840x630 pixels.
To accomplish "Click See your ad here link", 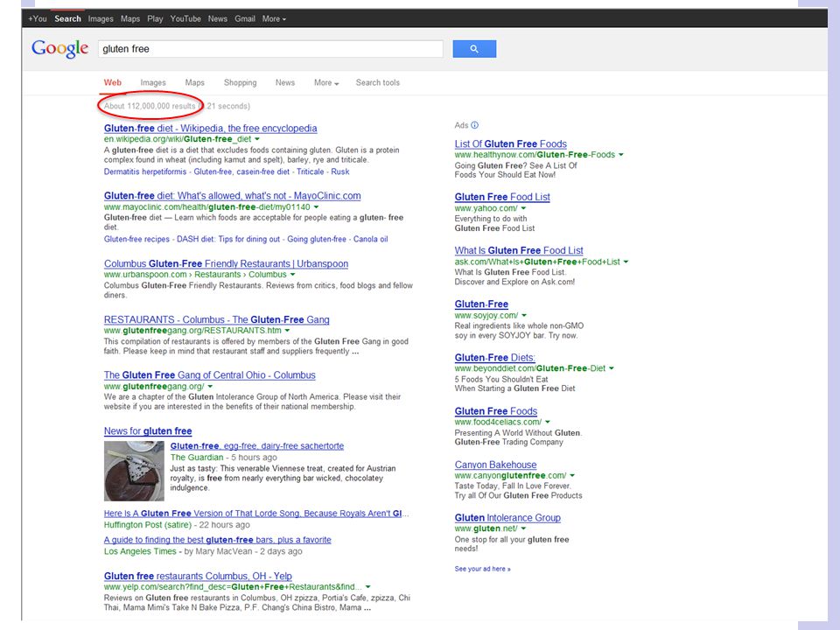I will (x=483, y=569).
